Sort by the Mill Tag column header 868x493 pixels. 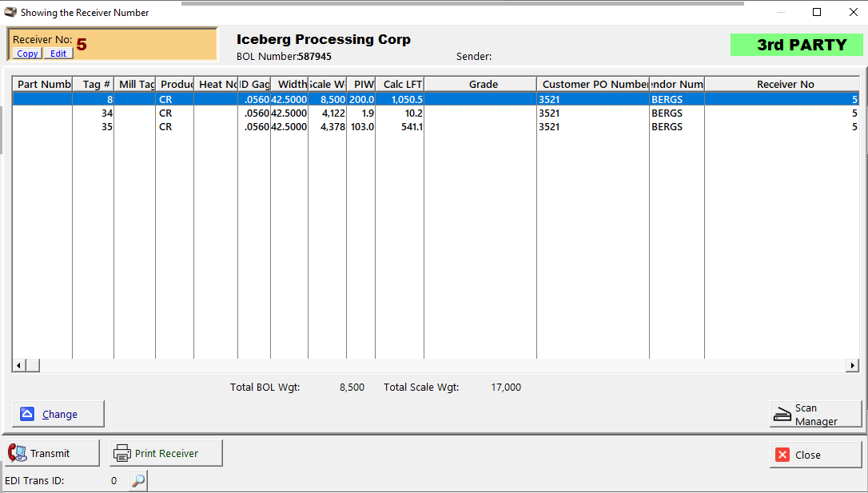coord(134,84)
